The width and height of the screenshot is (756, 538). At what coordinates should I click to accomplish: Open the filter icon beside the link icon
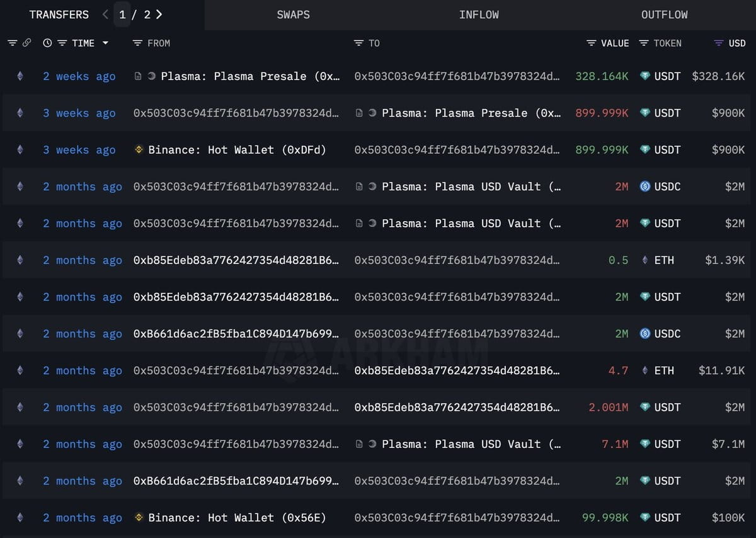click(12, 43)
